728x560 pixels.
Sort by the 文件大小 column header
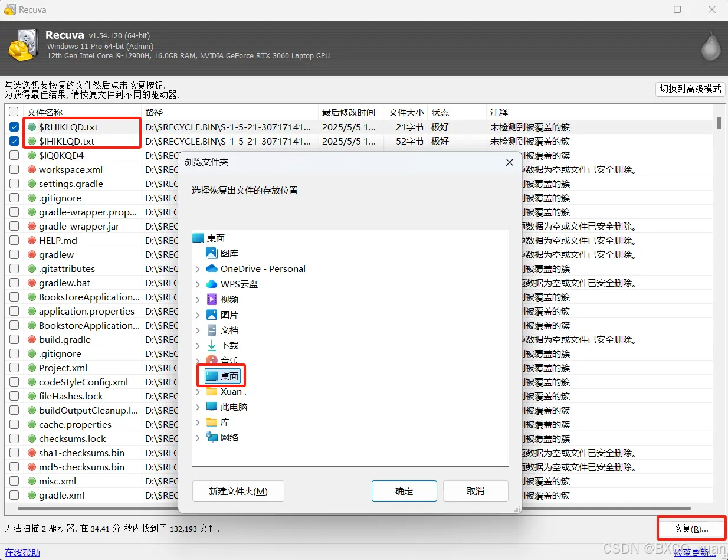405,112
